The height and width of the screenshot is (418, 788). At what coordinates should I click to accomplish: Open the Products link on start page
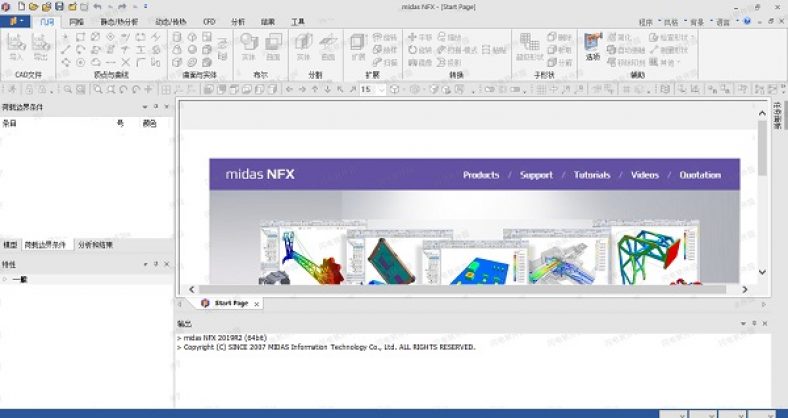481,175
